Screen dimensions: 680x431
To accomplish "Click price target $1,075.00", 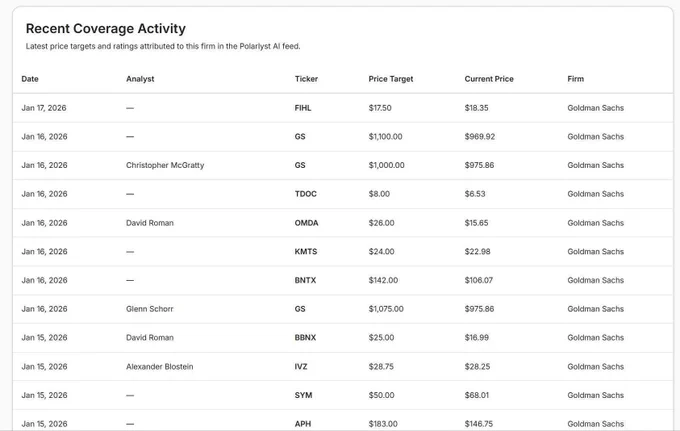I will (x=386, y=309).
